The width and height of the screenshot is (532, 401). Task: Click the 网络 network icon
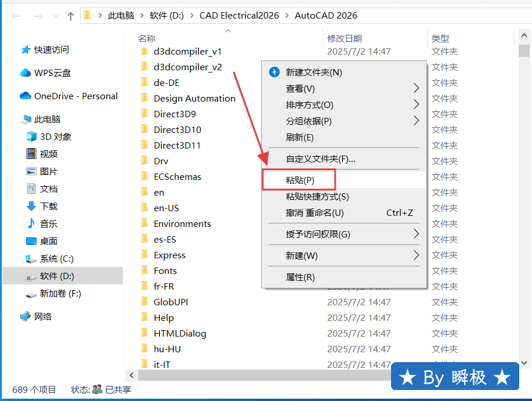(x=26, y=317)
